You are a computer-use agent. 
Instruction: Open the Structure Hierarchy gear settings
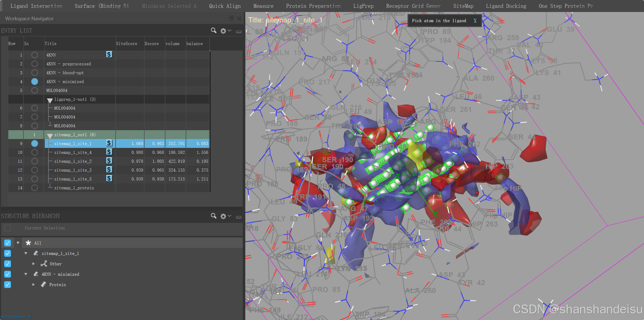coord(223,216)
